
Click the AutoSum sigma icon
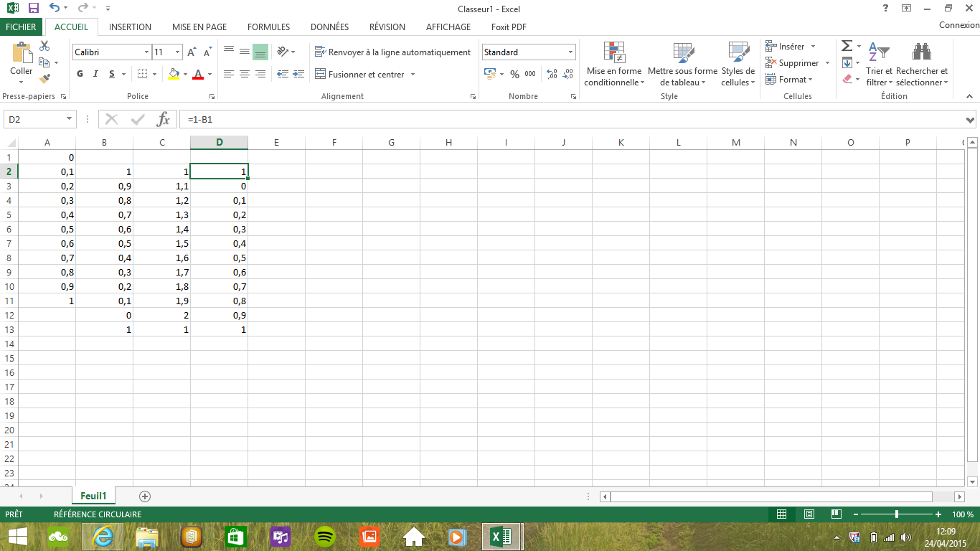click(x=847, y=46)
